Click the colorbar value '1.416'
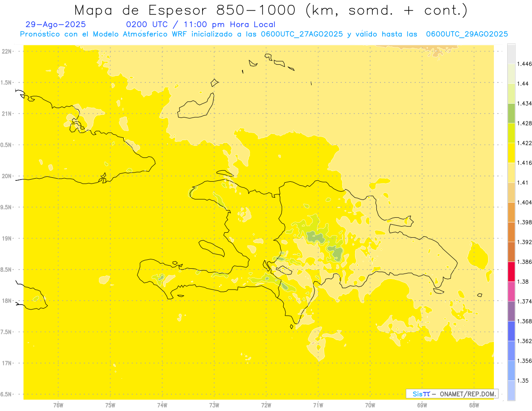 524,163
